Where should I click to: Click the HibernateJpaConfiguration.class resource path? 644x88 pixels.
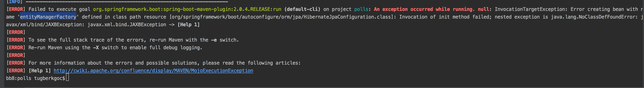282,17
